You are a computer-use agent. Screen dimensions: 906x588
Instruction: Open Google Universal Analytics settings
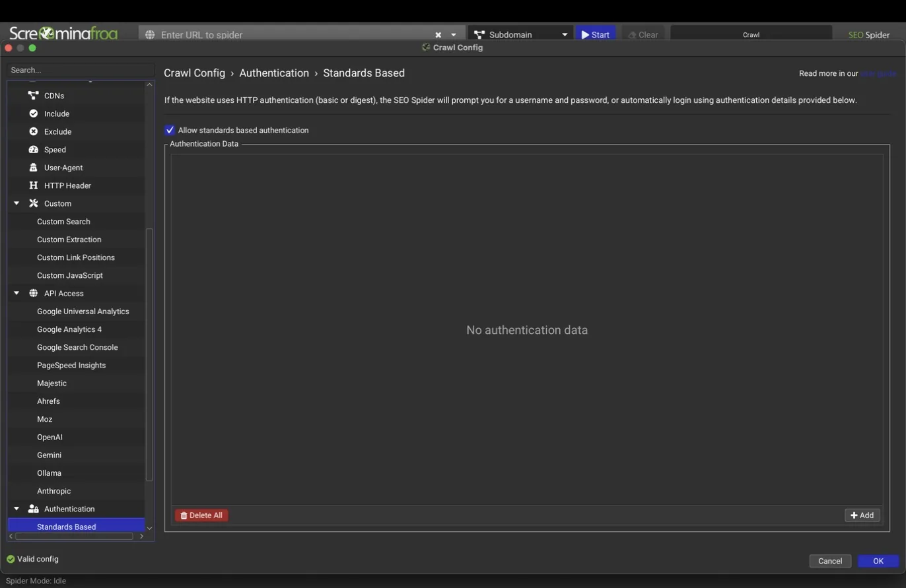(83, 311)
